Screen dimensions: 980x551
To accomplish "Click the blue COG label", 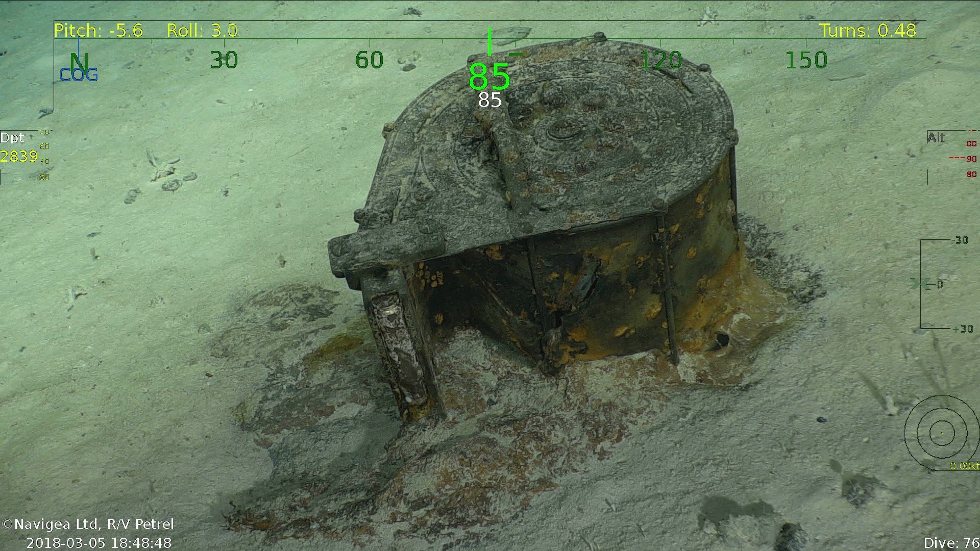I will [79, 76].
